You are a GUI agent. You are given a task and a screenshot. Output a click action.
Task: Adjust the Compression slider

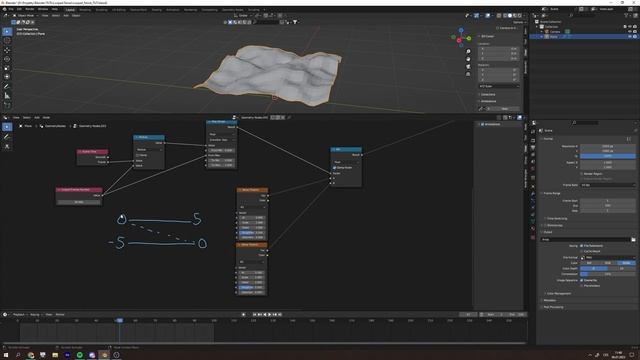point(608,274)
